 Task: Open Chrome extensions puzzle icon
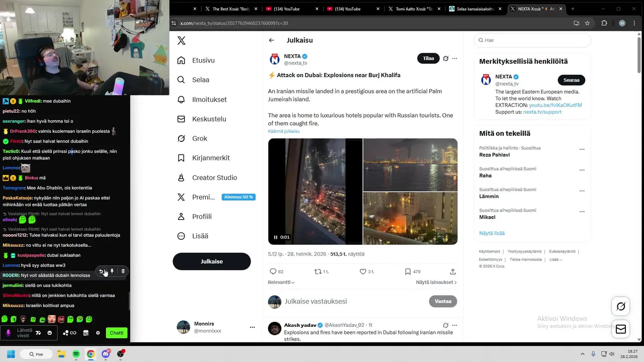coord(604,23)
